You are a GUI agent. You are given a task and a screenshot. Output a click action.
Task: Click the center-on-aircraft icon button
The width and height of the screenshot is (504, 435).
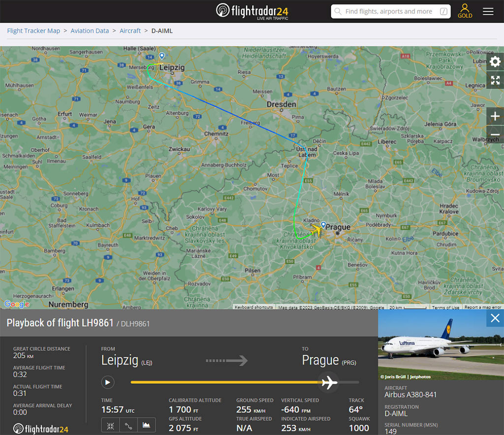111,425
